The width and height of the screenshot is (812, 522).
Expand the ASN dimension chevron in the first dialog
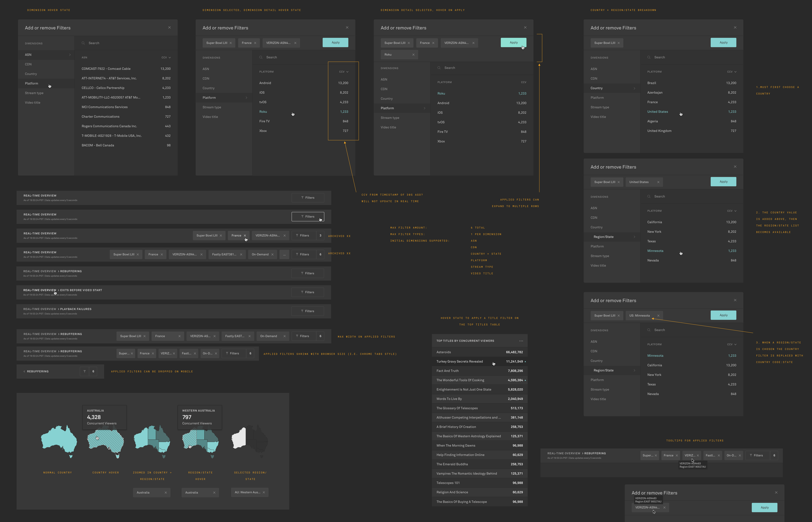pos(70,55)
